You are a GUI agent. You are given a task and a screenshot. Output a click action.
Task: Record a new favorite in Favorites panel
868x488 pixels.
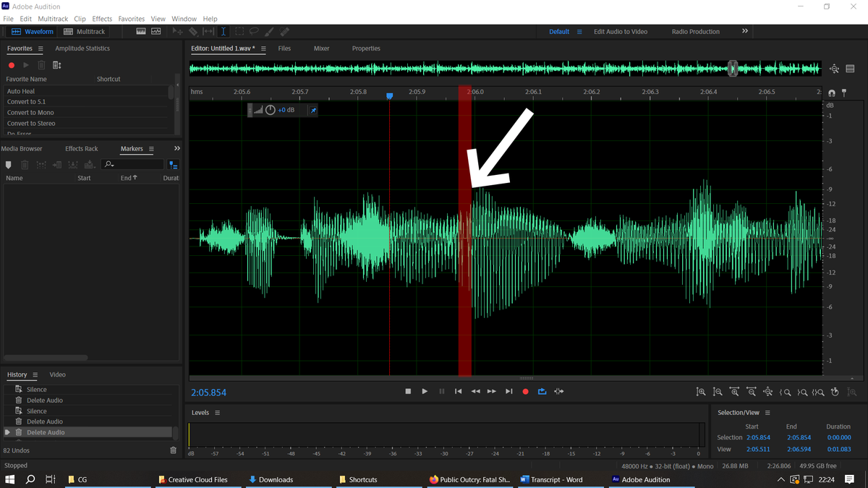coord(11,65)
